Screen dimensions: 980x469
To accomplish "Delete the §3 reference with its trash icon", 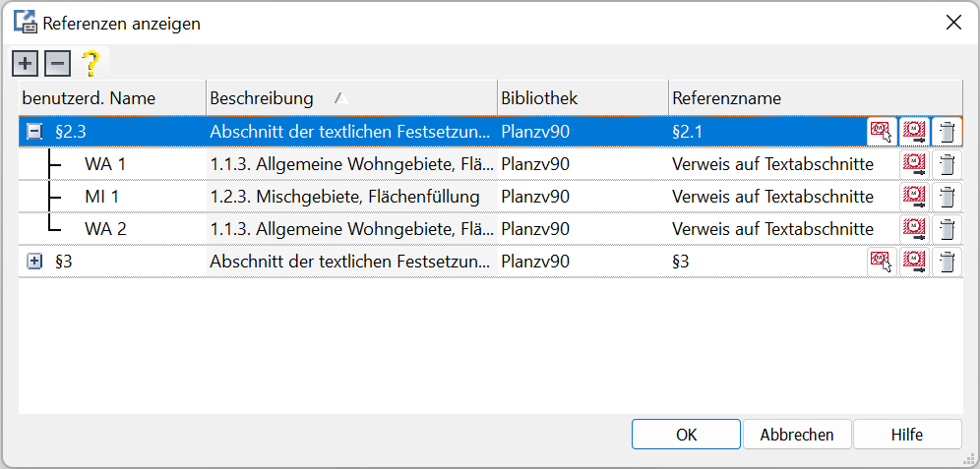I will pyautogui.click(x=947, y=262).
